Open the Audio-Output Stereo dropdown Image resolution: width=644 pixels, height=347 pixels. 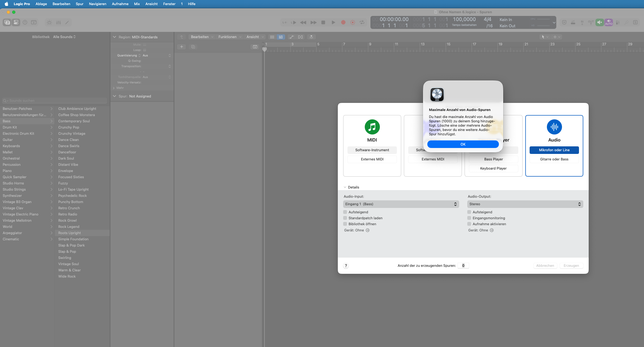(525, 204)
